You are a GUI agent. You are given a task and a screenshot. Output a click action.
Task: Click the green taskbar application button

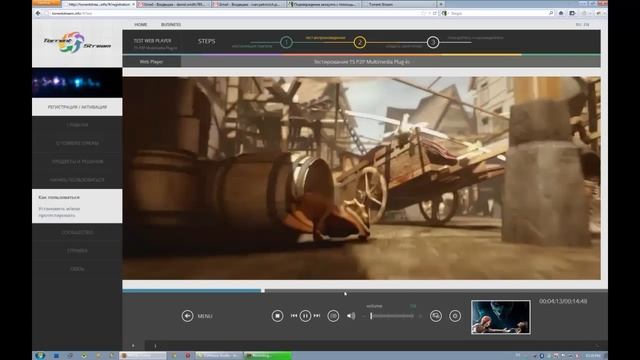[x=268, y=356]
